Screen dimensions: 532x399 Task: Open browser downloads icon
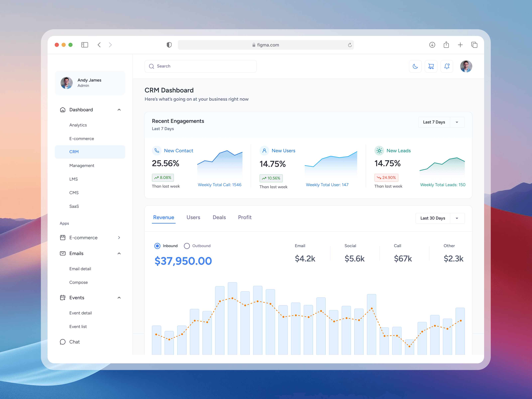pyautogui.click(x=432, y=45)
